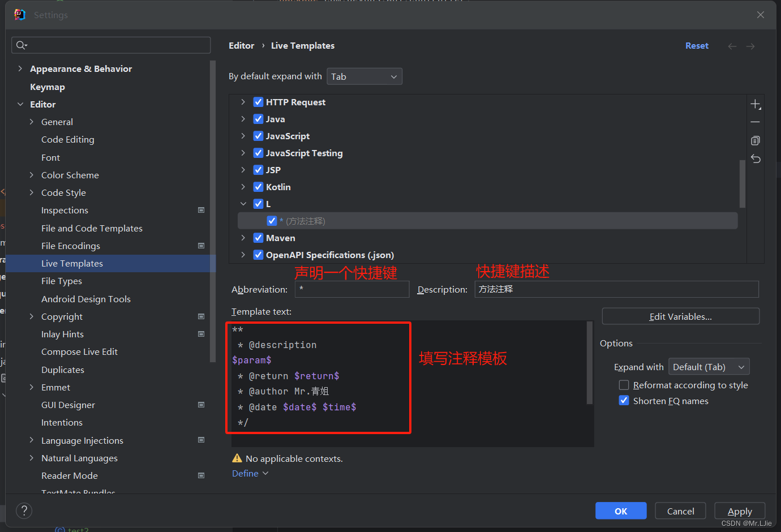The height and width of the screenshot is (532, 781).
Task: Click the remove template minus icon
Action: point(756,122)
